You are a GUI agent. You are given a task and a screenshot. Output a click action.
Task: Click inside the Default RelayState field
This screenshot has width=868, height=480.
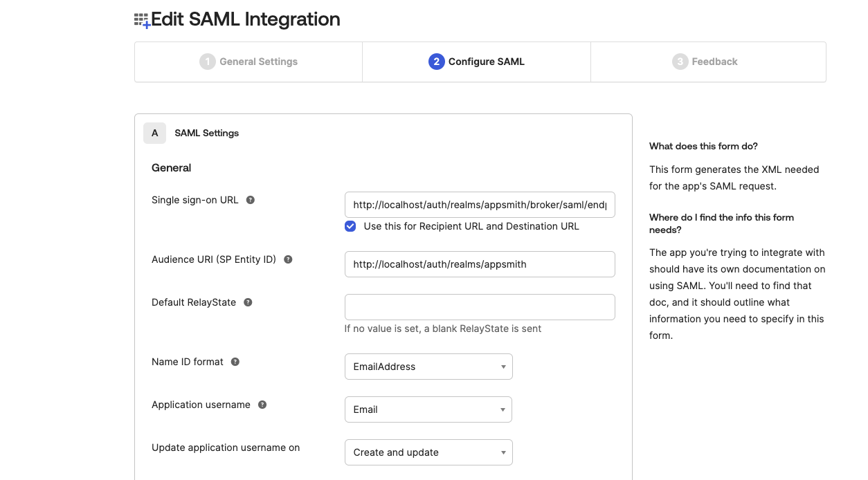[480, 307]
